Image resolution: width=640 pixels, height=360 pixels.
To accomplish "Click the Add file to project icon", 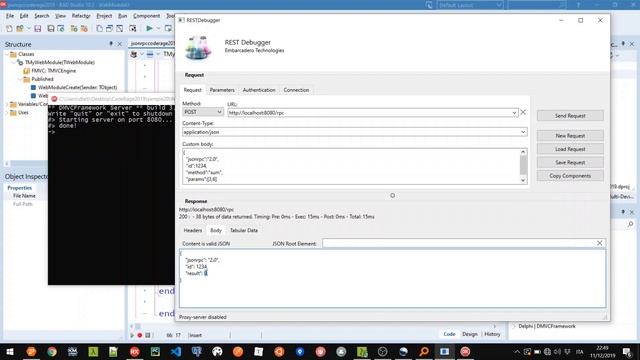I will (74, 29).
